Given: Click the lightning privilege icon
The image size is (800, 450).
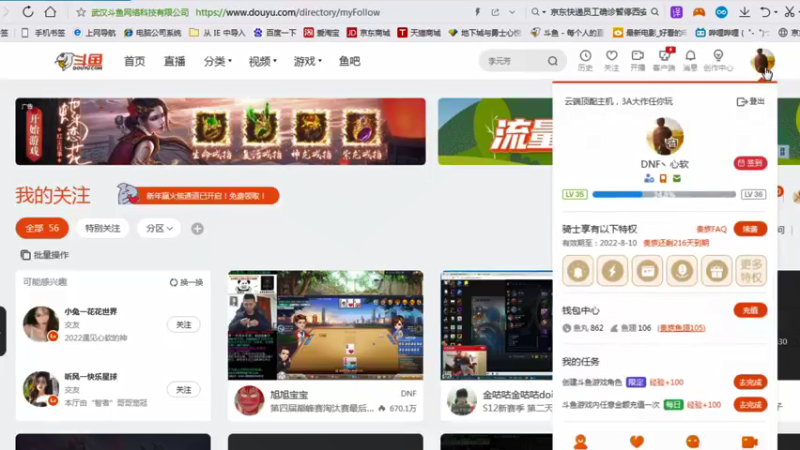Looking at the screenshot, I should click(x=612, y=271).
